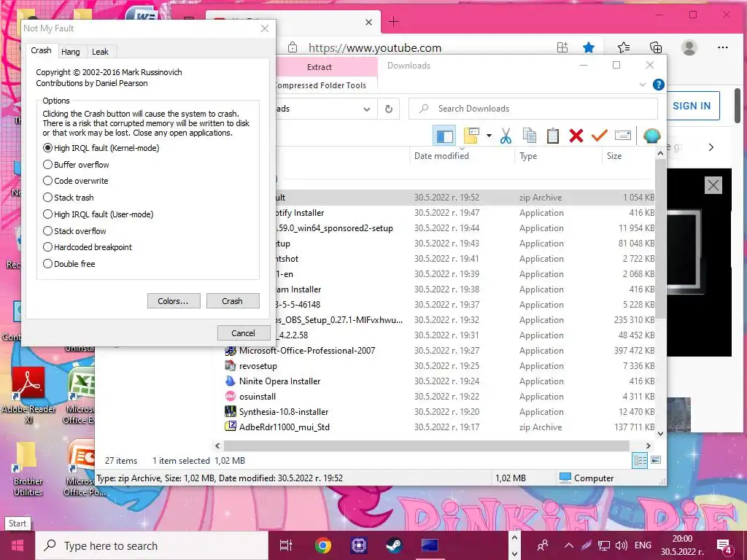Click the YouTube URL address bar
Screen dimensions: 747x560
pos(375,47)
